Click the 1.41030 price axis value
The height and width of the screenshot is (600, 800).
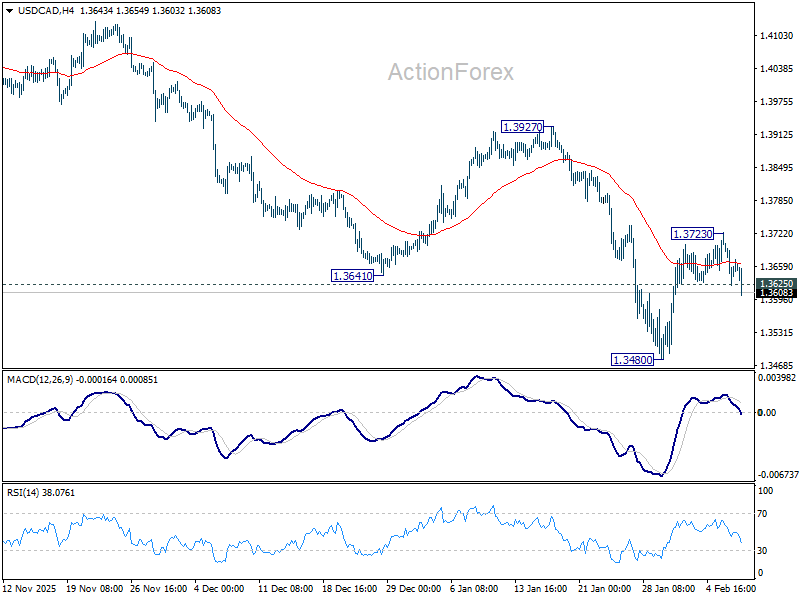776,36
